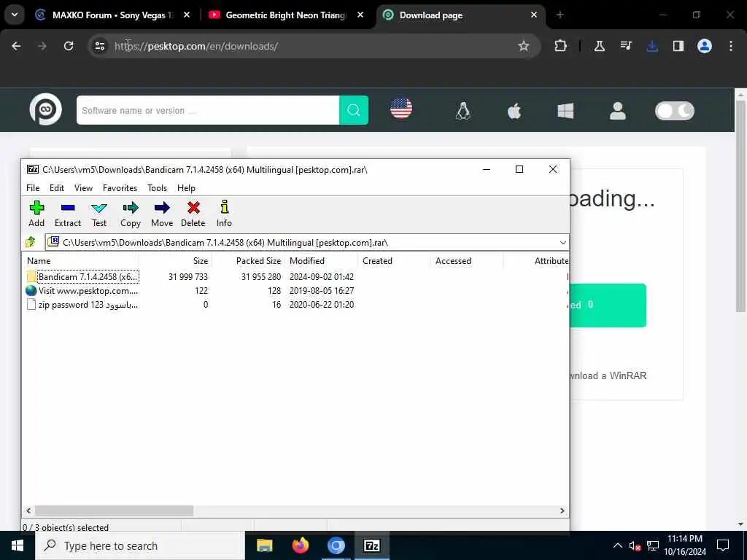This screenshot has height=560, width=747.
Task: Click the taskbar search box
Action: pos(140,545)
